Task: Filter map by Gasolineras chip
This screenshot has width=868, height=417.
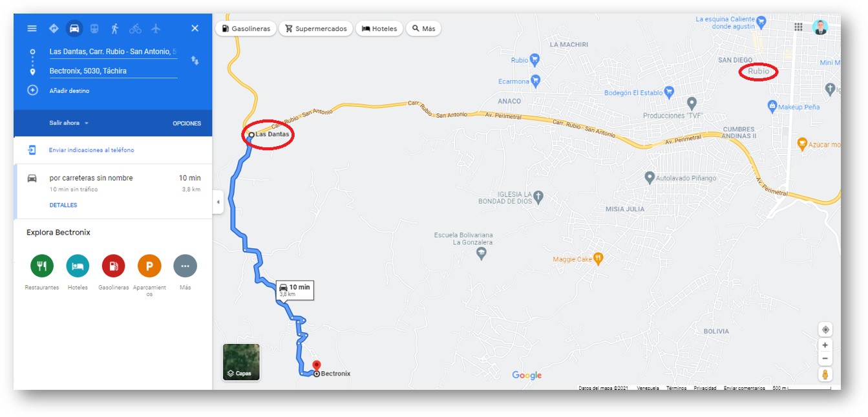Action: click(246, 28)
